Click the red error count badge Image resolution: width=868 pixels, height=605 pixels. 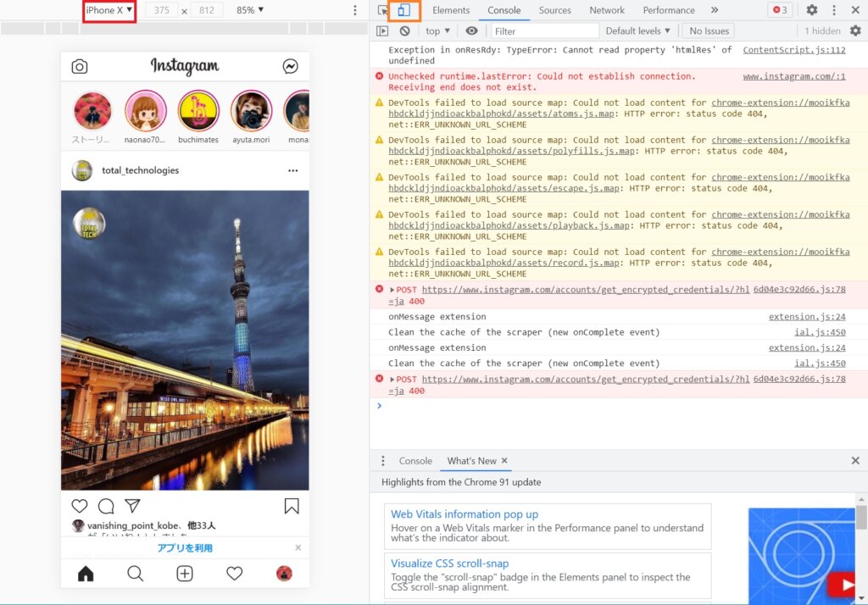[x=780, y=10]
